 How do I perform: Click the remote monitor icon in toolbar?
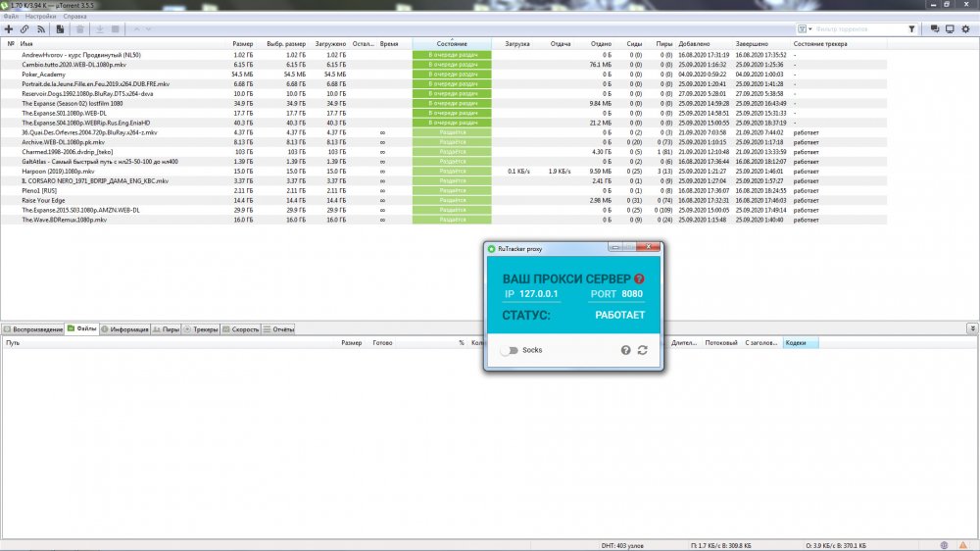point(949,29)
